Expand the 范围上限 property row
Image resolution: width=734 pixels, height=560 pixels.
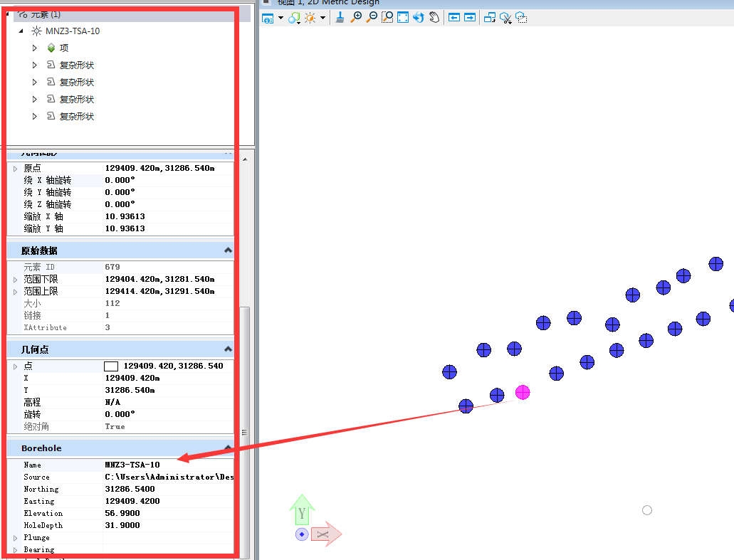(16, 292)
